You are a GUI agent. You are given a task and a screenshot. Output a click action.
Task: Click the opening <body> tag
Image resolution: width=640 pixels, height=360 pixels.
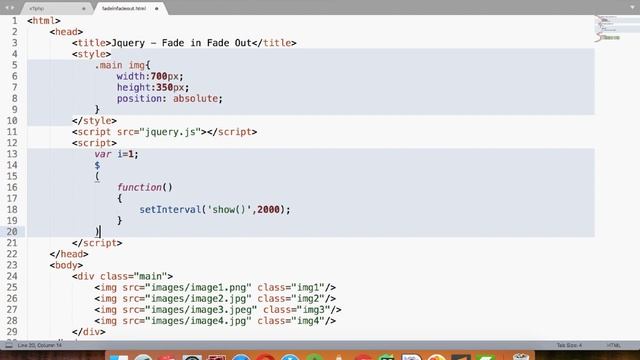tap(66, 265)
